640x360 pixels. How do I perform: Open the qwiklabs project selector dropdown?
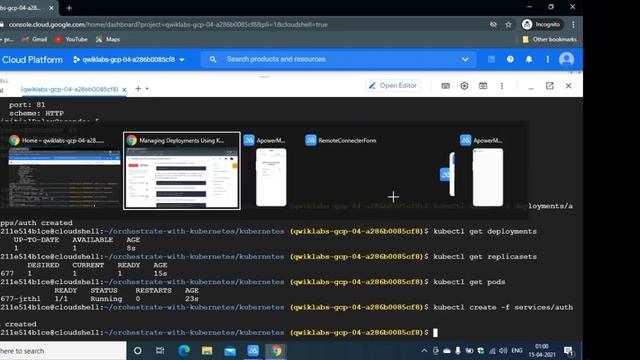(129, 60)
